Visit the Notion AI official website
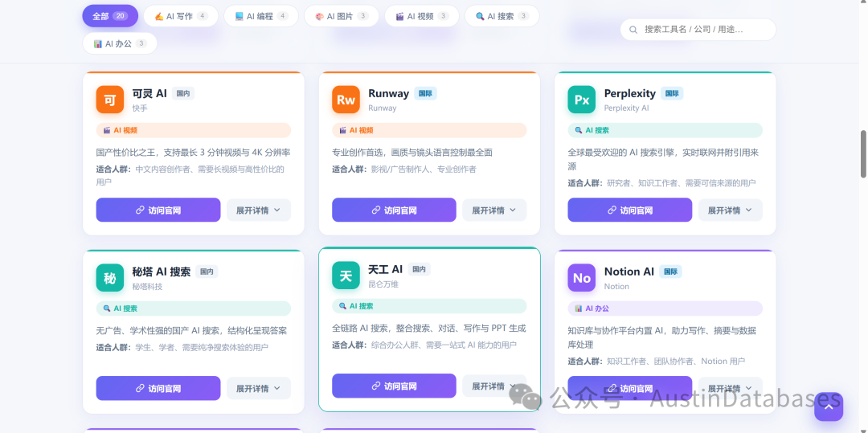Viewport: 868px width, 433px height. click(x=630, y=388)
